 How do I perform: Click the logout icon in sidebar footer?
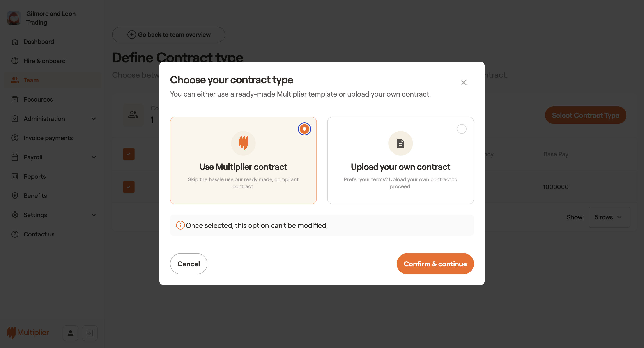[x=90, y=333]
